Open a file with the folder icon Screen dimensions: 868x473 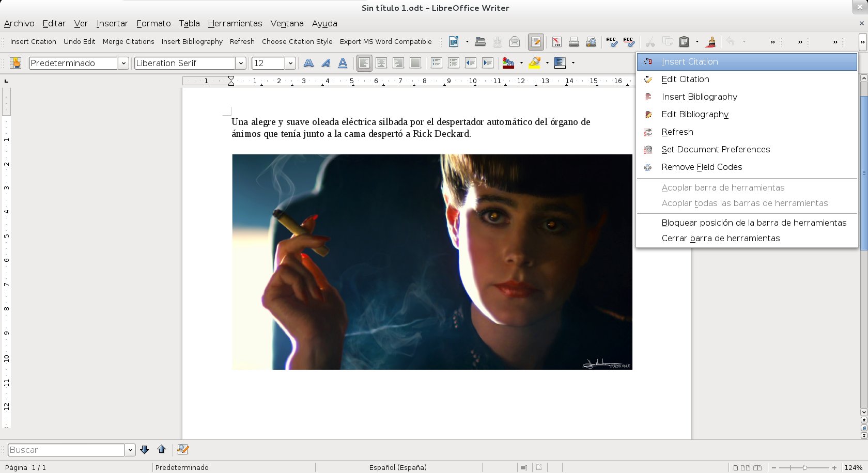[480, 42]
